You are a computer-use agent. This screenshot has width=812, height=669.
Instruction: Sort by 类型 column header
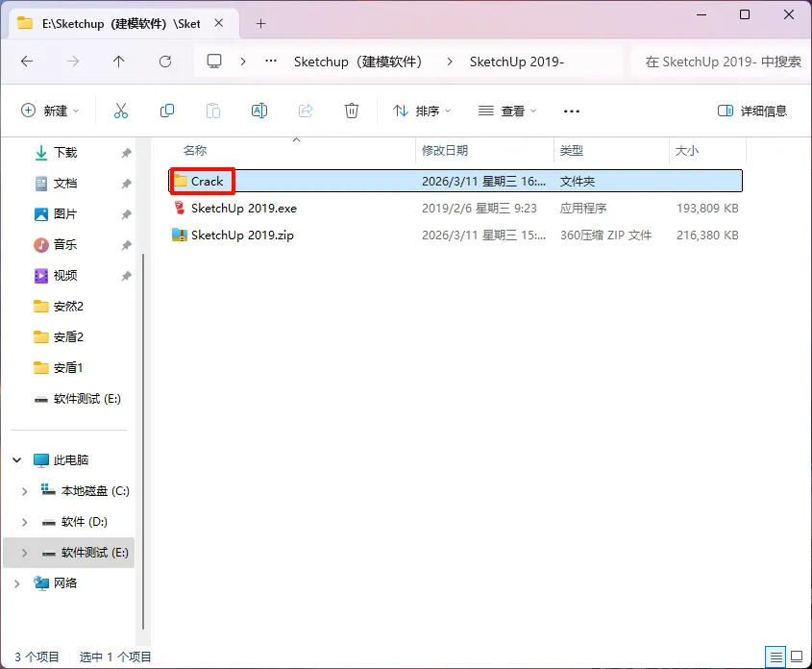[x=571, y=151]
